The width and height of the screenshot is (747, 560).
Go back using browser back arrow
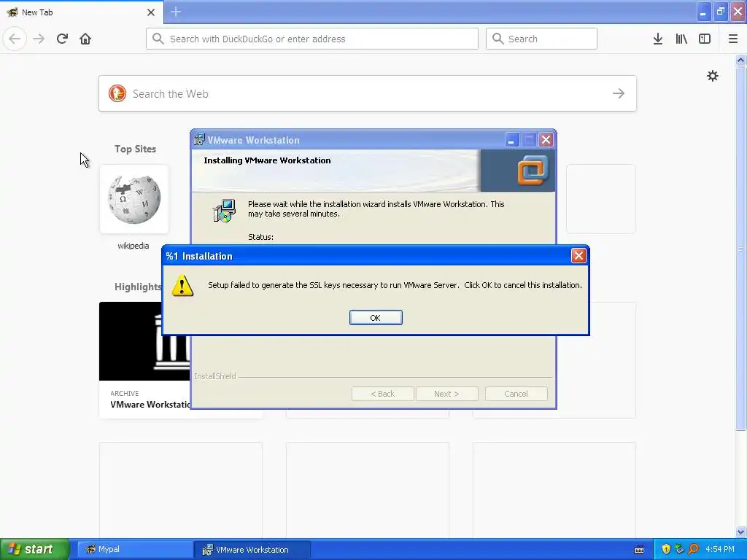tap(15, 39)
